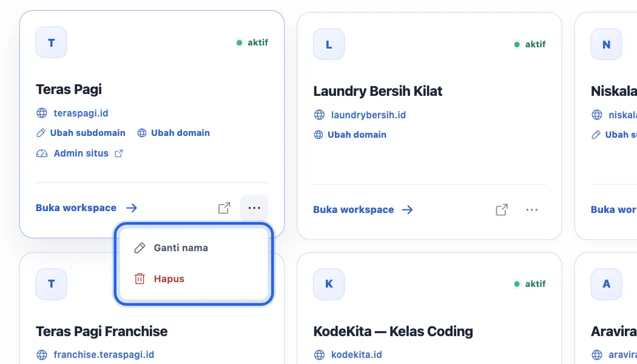Click the KodeKita — Kelas Coding title
This screenshot has height=364, width=637.
(x=393, y=331)
